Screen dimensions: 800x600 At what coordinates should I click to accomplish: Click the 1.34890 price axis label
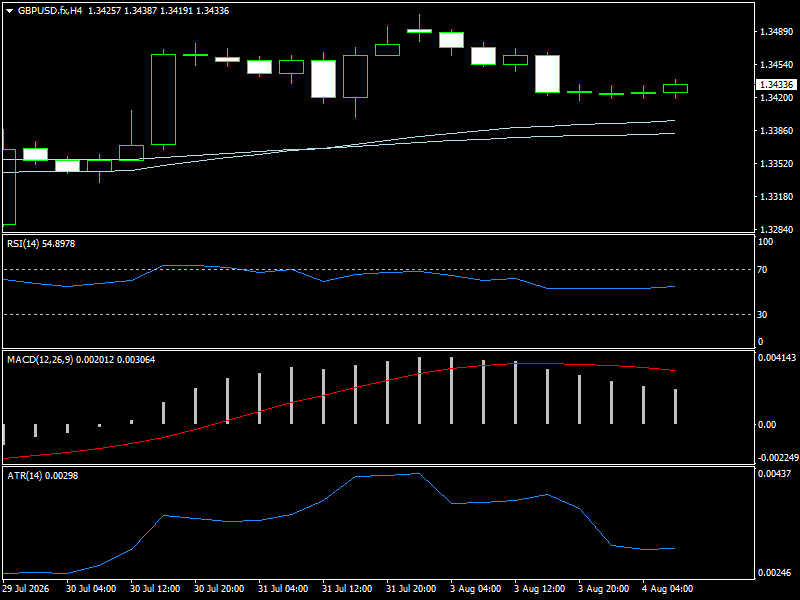777,32
